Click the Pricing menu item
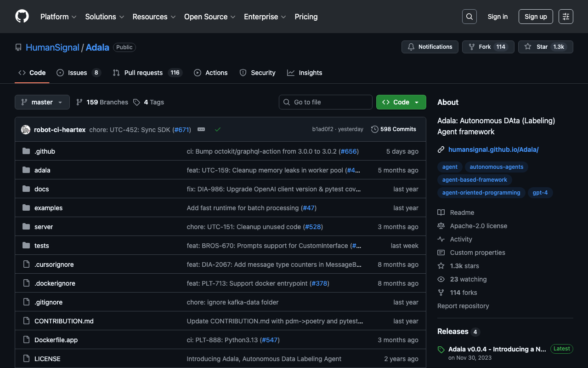 (x=306, y=17)
